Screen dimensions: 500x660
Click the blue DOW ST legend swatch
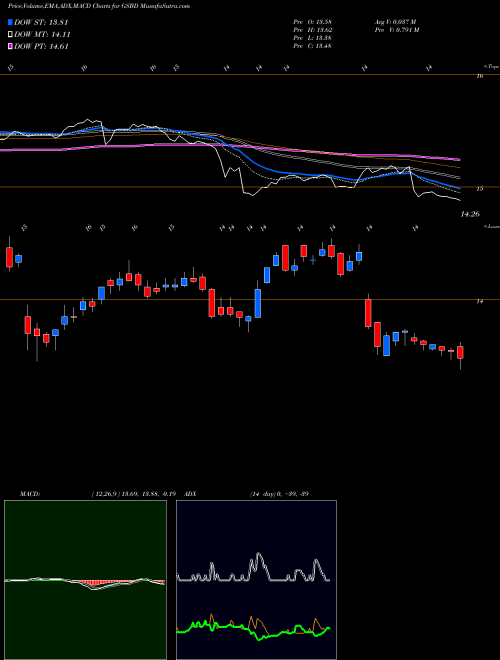coord(10,22)
